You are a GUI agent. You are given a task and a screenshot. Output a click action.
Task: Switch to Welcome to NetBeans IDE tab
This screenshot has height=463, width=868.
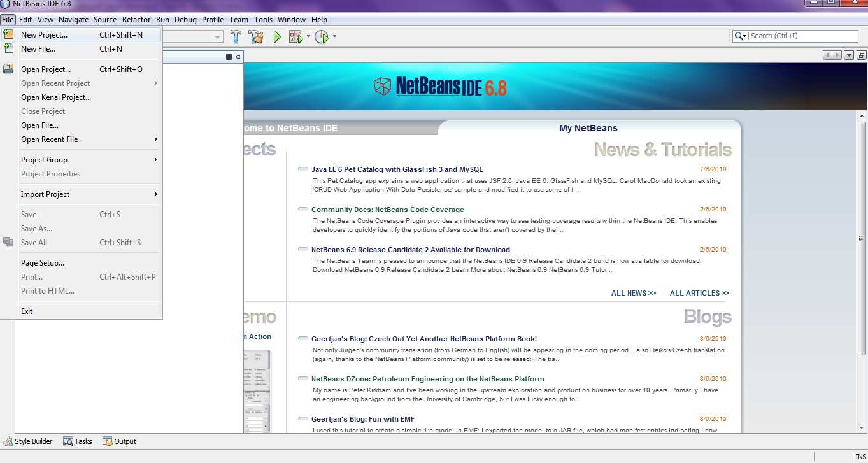tap(341, 128)
